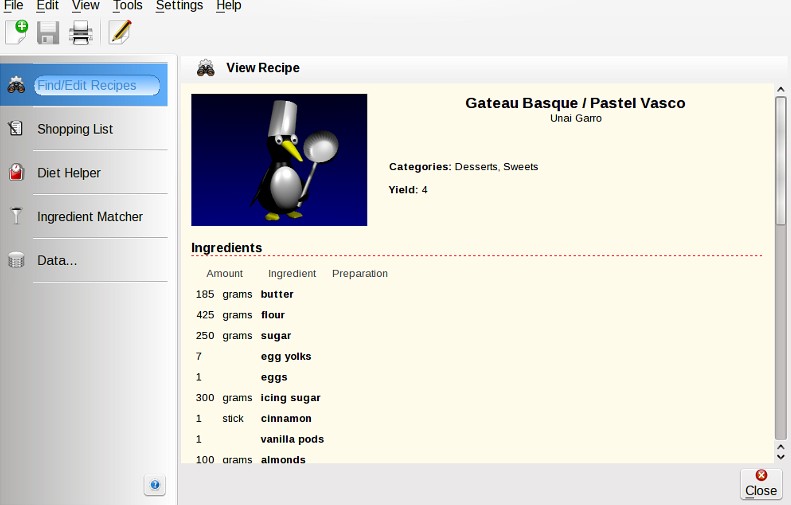Screen dimensions: 791x505
Task: Click the Shopping List sidebar icon
Action: pos(16,129)
